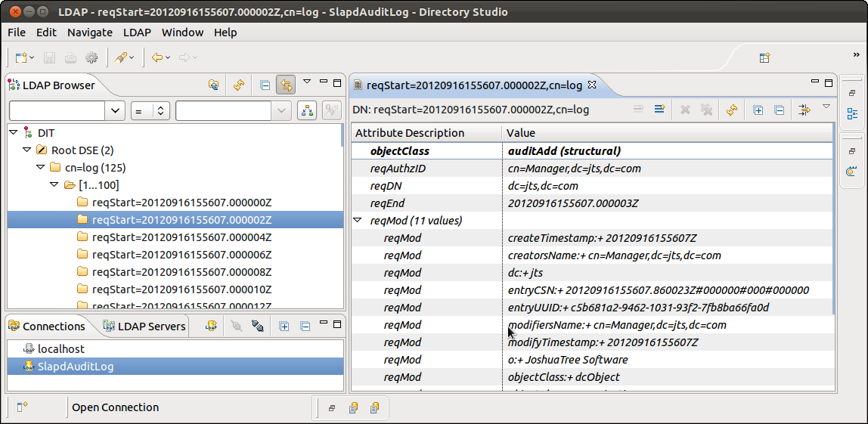Collapse the reqMod (11 values) attribute
The image size is (868, 424).
358,221
